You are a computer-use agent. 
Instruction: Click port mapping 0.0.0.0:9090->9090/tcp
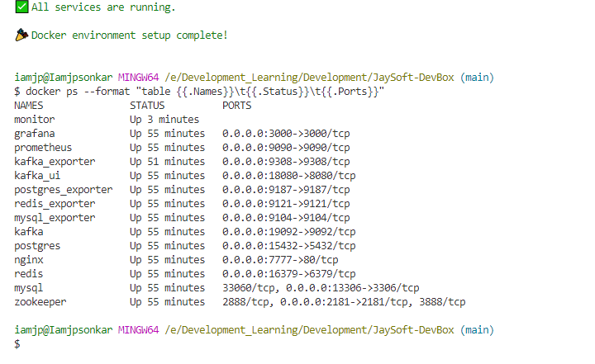pos(286,148)
